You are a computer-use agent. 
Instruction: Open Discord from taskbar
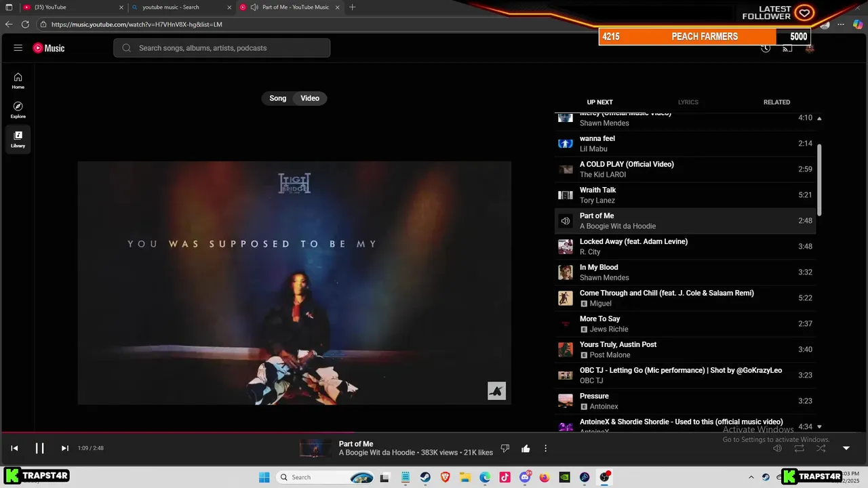coord(525,477)
